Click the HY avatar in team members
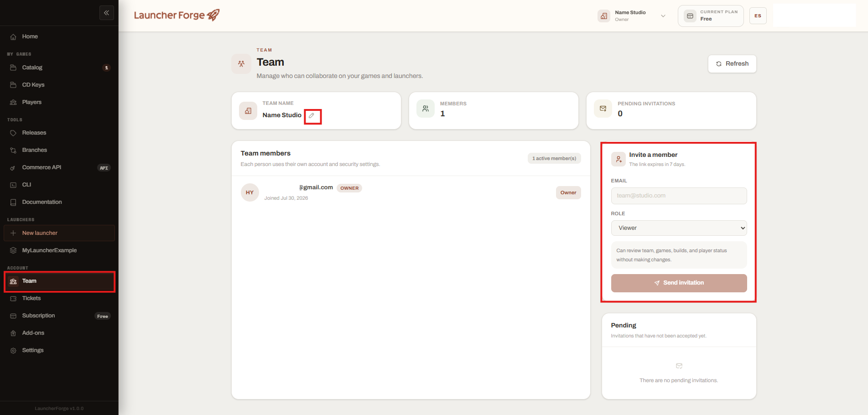Viewport: 868px width, 415px height. coord(250,192)
